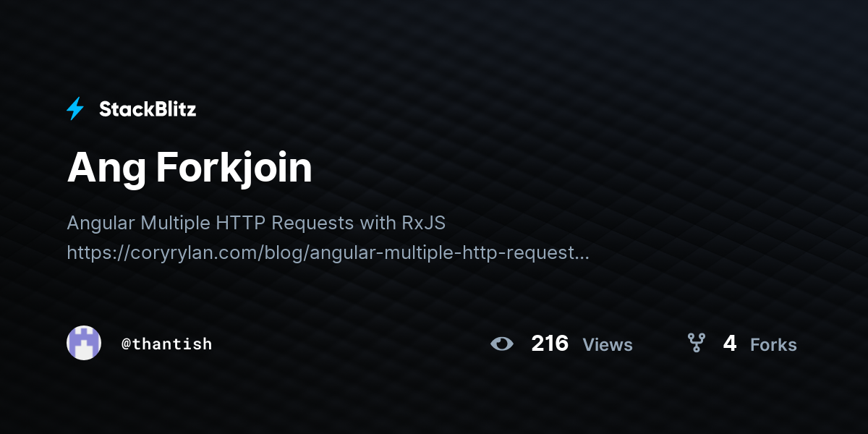Click the StackBlitz lightning bolt logo

coord(75,109)
